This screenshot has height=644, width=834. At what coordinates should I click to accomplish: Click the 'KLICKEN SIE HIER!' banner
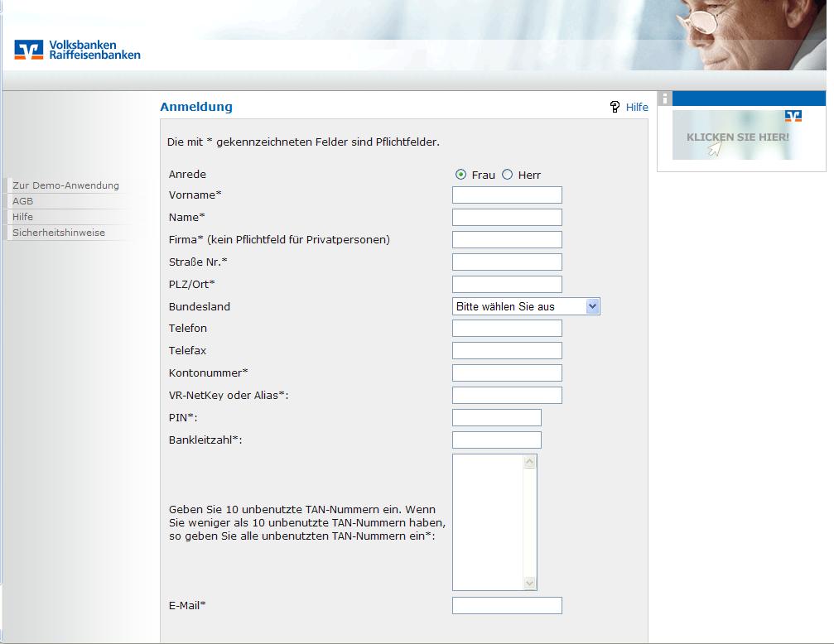click(737, 137)
